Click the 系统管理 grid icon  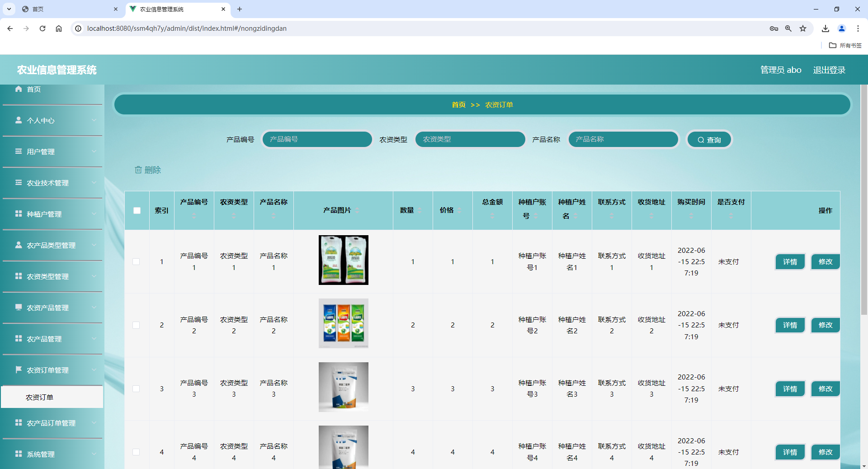click(x=19, y=454)
